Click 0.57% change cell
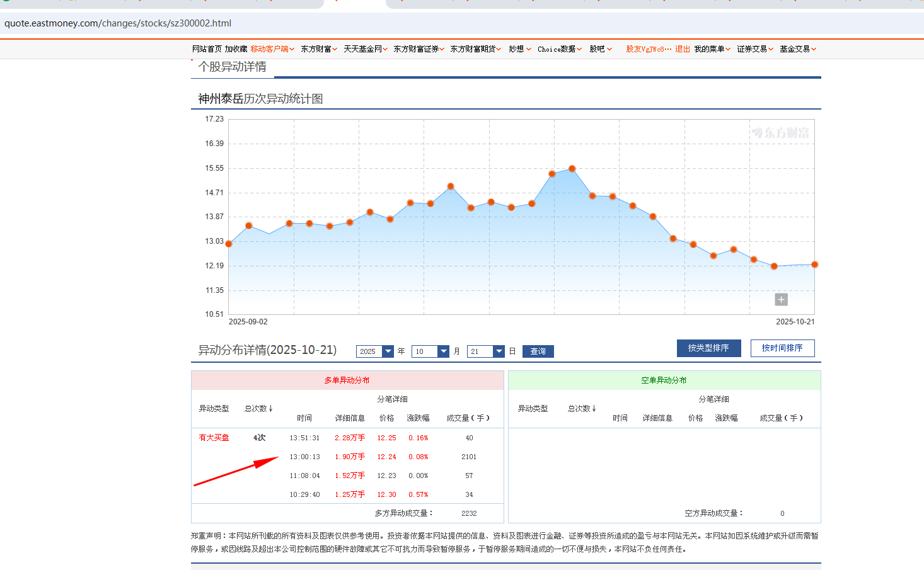This screenshot has height=570, width=924. point(419,494)
